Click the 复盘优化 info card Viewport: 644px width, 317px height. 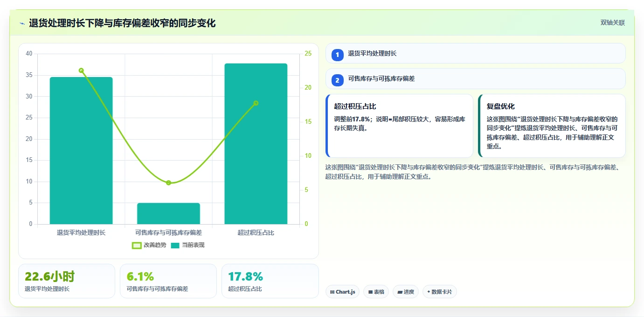(x=552, y=126)
